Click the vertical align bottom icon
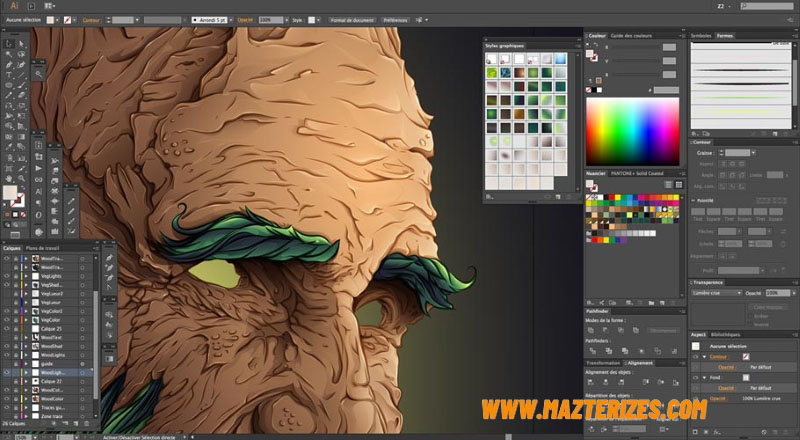This screenshot has width=800, height=440. [676, 382]
